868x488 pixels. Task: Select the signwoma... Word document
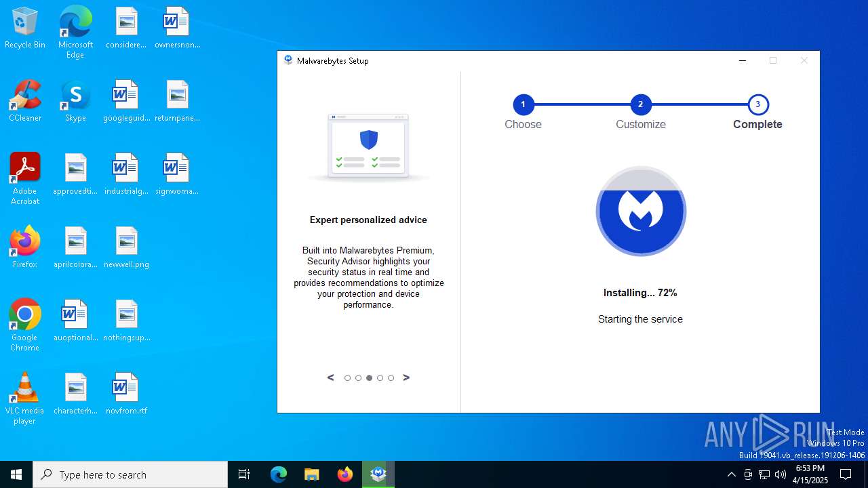[177, 174]
